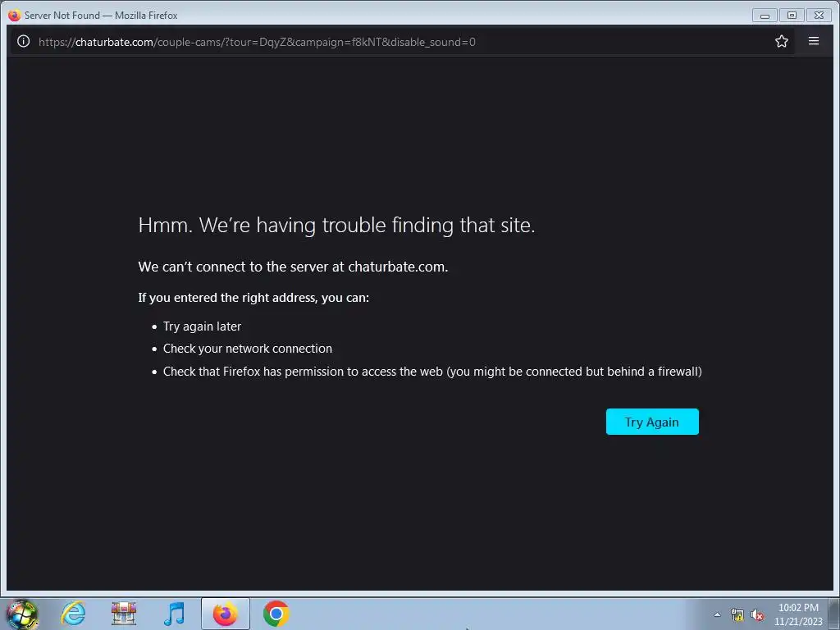Open the site information icon in address bar

click(23, 41)
